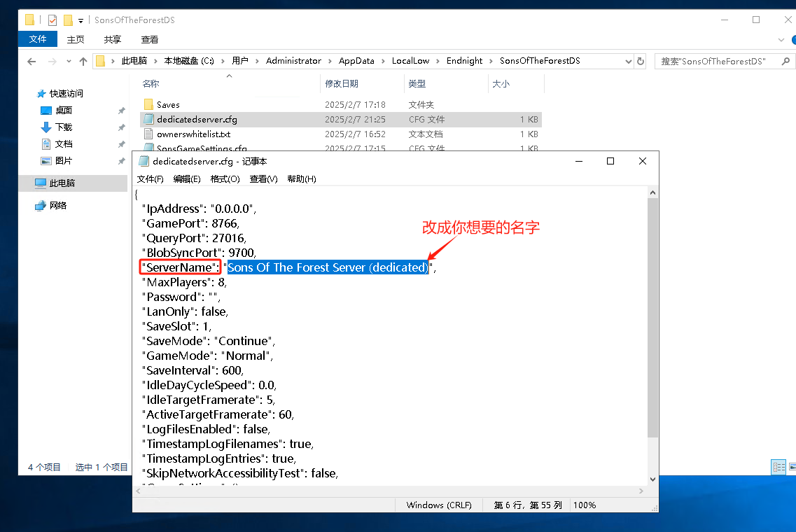Select the dedicatedserver.cfg file icon
Image resolution: width=796 pixels, height=532 pixels.
click(148, 119)
